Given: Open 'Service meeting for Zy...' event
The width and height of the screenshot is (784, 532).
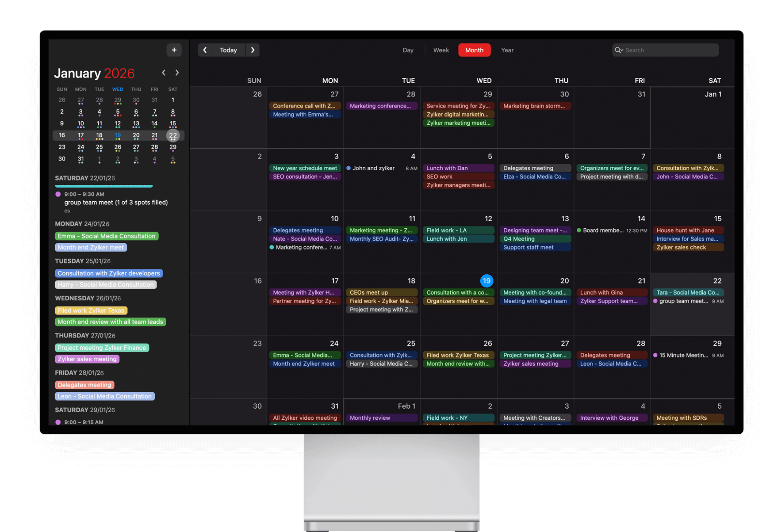Looking at the screenshot, I should click(x=459, y=106).
